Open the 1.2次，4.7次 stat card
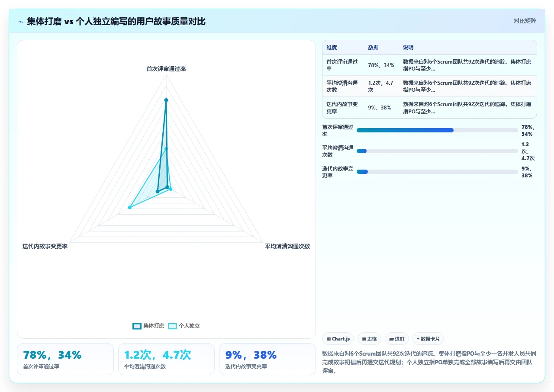 coord(166,359)
